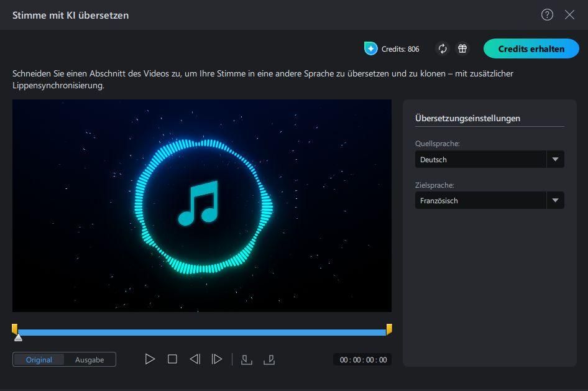This screenshot has height=391, width=588.
Task: Click the Credits erhalten button
Action: [x=531, y=48]
